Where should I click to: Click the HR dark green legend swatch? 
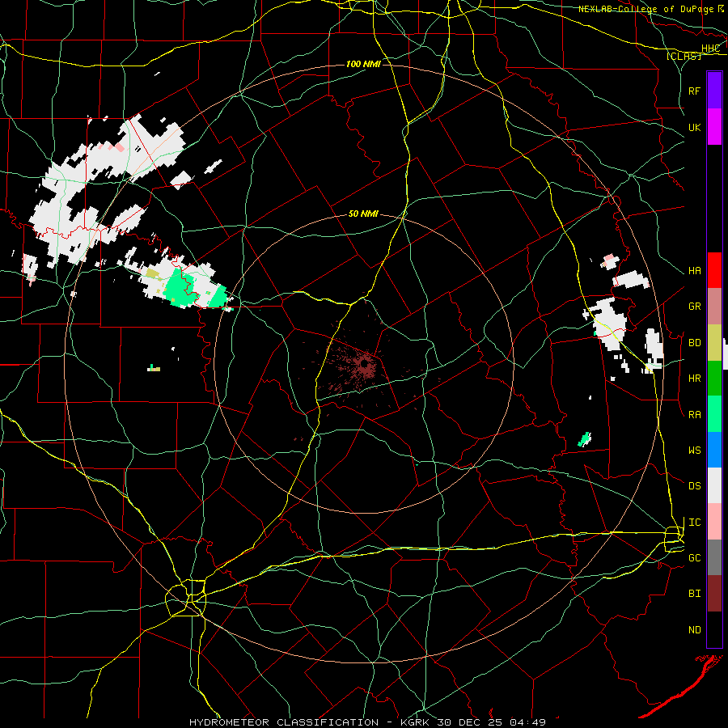coord(714,379)
